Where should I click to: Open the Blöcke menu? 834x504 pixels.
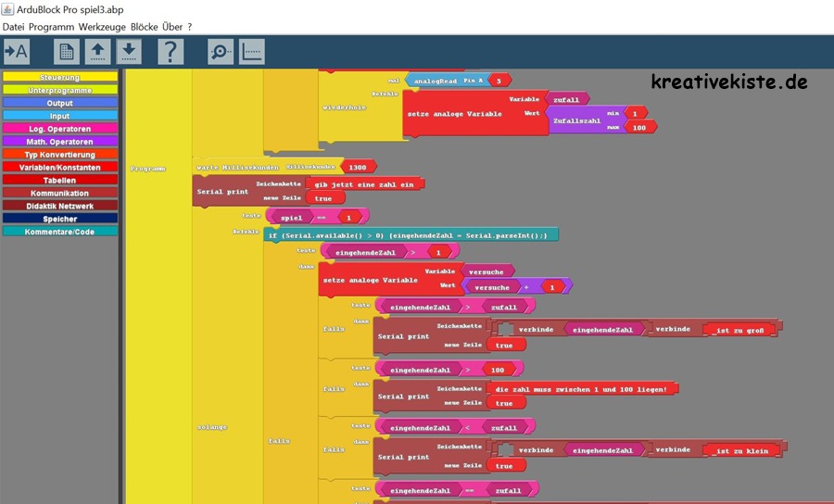[143, 27]
